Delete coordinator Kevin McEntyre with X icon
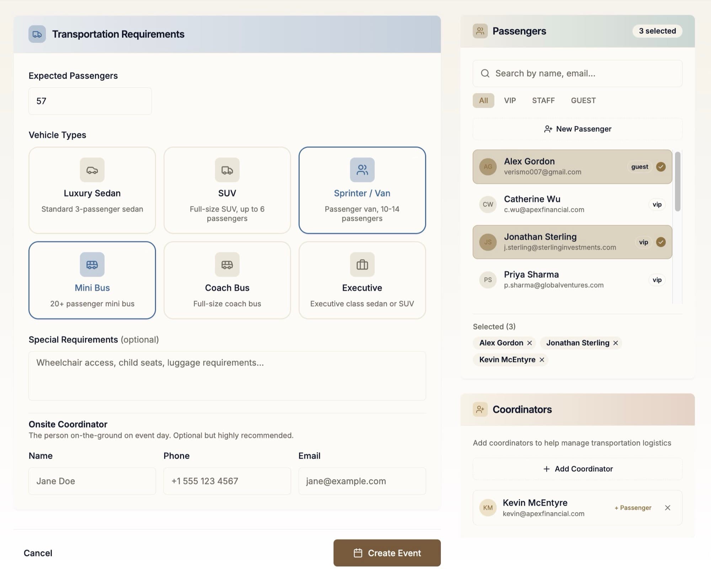 [x=668, y=508]
